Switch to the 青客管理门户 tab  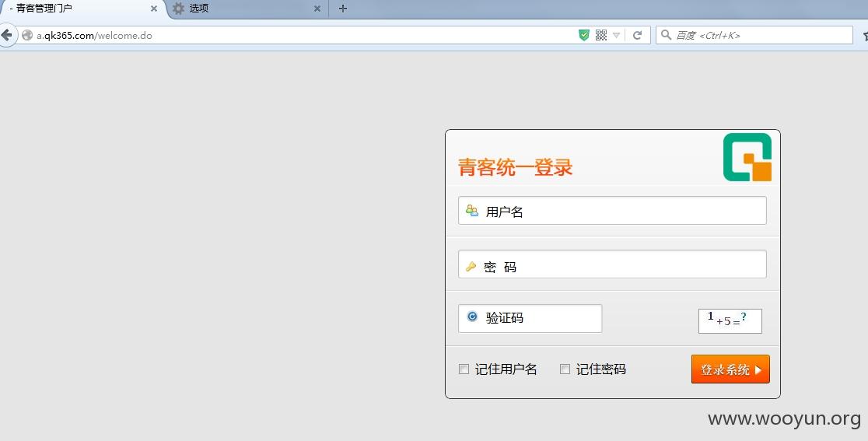pyautogui.click(x=83, y=9)
